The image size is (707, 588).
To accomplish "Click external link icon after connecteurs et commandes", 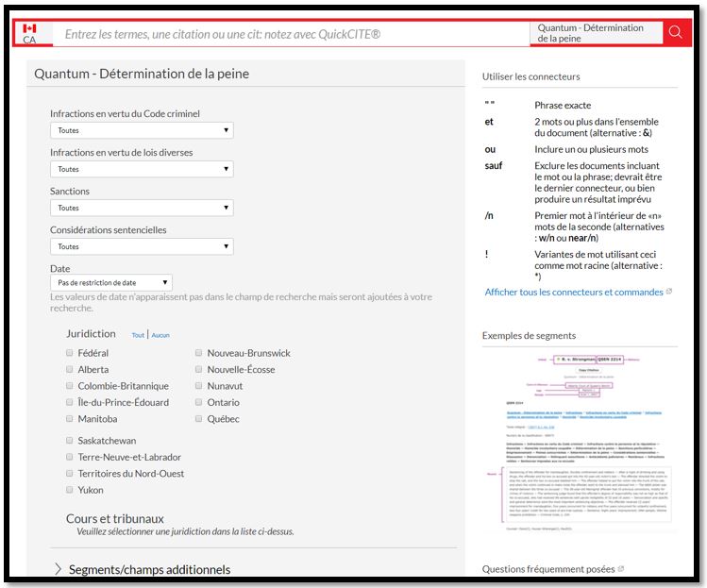I will point(669,292).
